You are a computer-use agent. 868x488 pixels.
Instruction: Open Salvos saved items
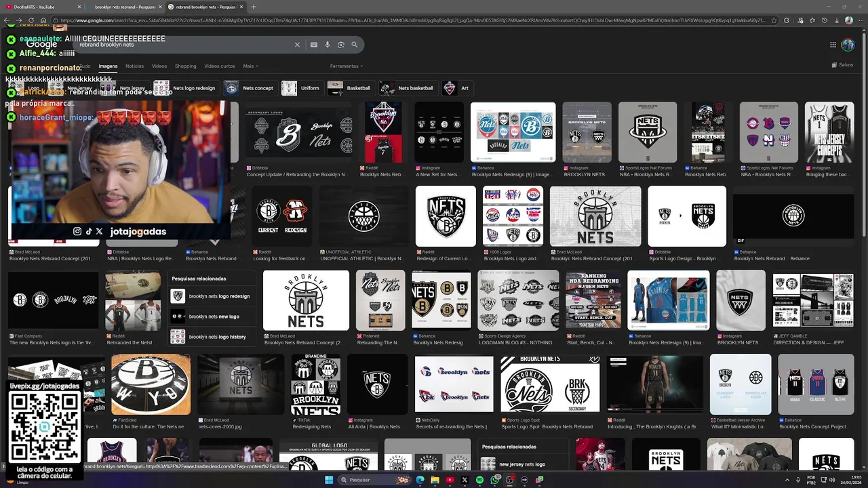(842, 65)
